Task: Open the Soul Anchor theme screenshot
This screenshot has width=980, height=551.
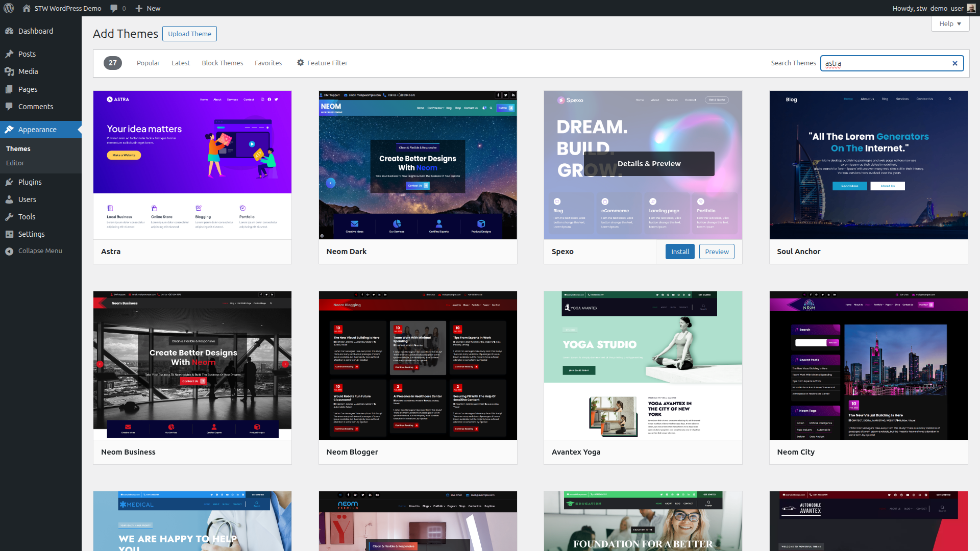Action: 868,165
